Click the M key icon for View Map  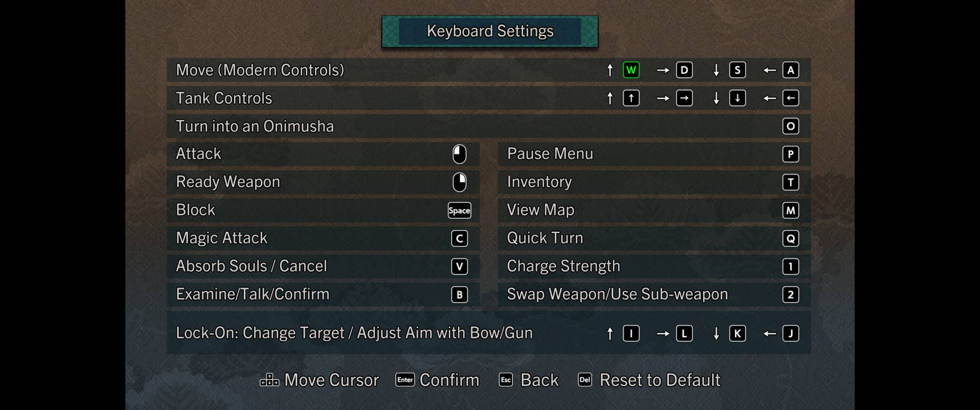tap(791, 211)
